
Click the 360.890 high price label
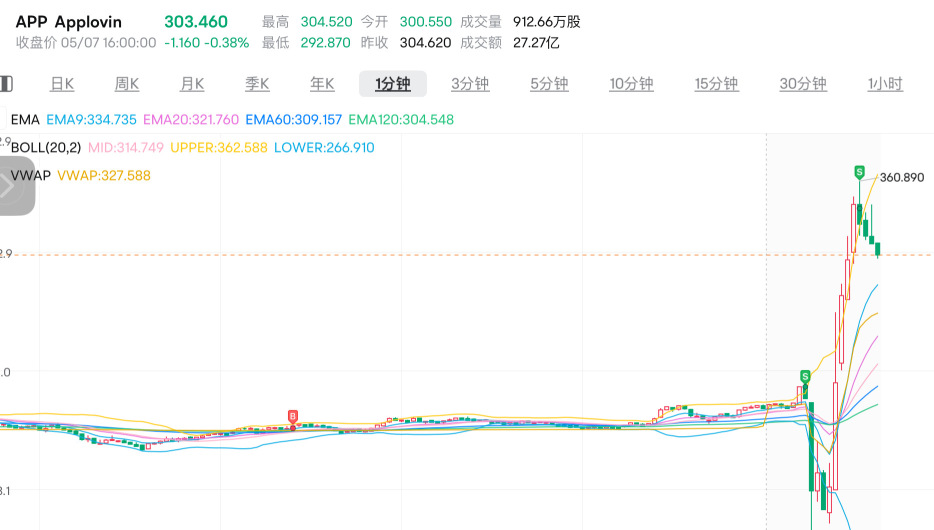click(x=902, y=177)
